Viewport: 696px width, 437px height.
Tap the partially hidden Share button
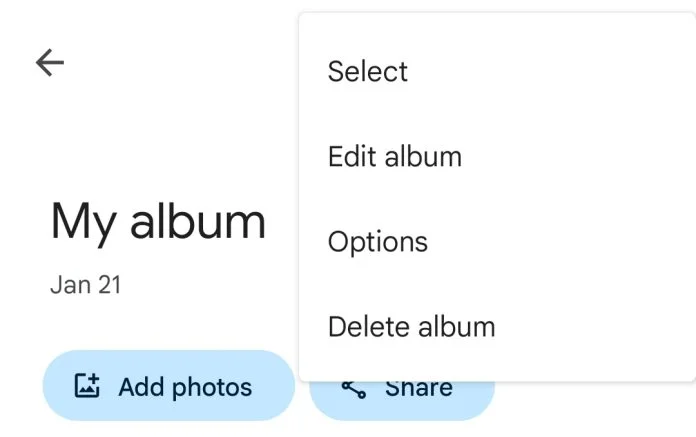402,400
